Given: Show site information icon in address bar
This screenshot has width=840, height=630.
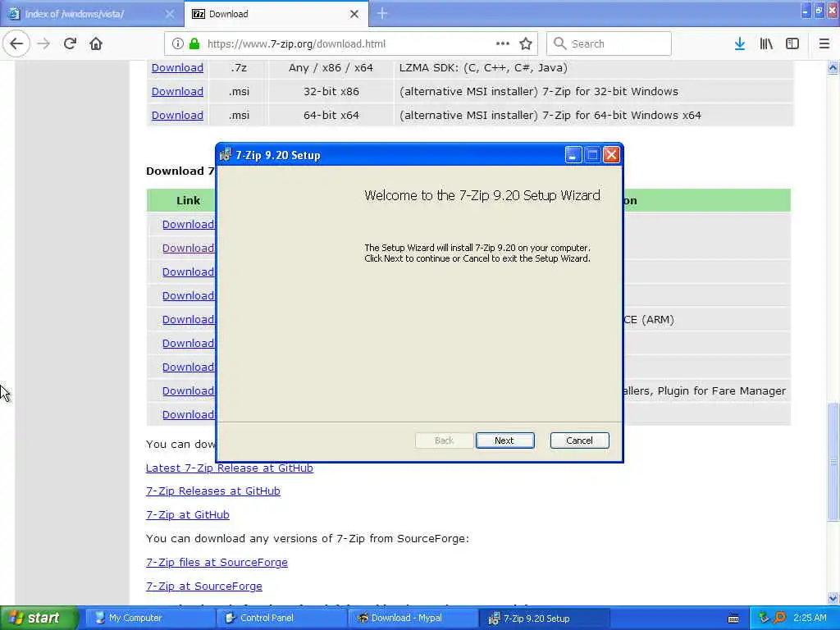Looking at the screenshot, I should click(x=177, y=44).
